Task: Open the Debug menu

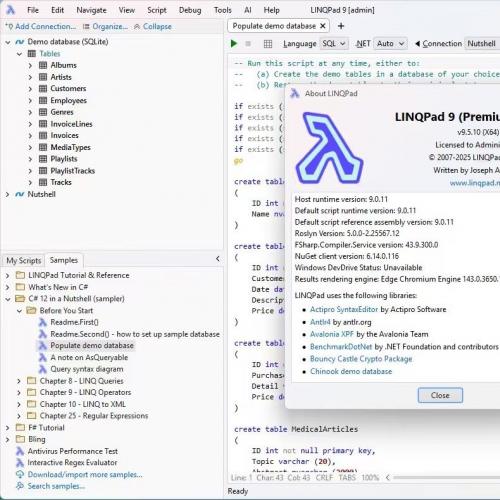Action: point(190,10)
